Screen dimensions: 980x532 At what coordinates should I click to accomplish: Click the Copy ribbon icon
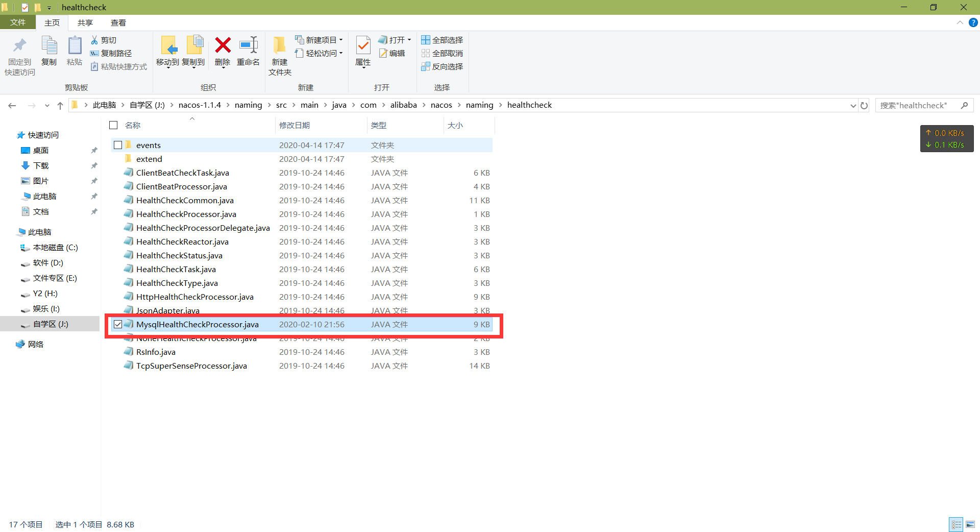point(49,46)
